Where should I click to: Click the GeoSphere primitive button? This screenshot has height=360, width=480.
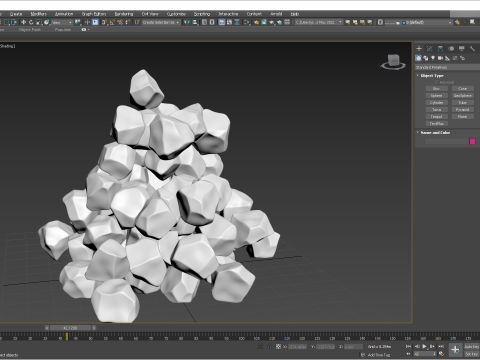462,96
